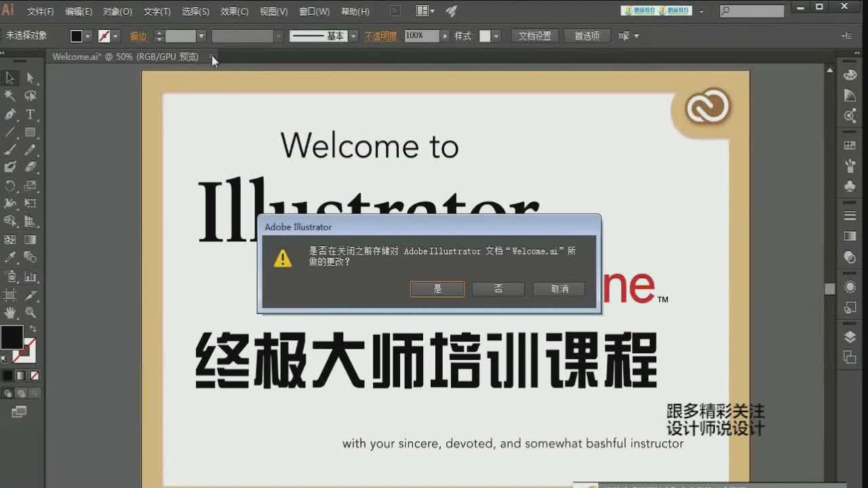Click 否 to discard changes
Screen dimensions: 868x488
[498, 289]
